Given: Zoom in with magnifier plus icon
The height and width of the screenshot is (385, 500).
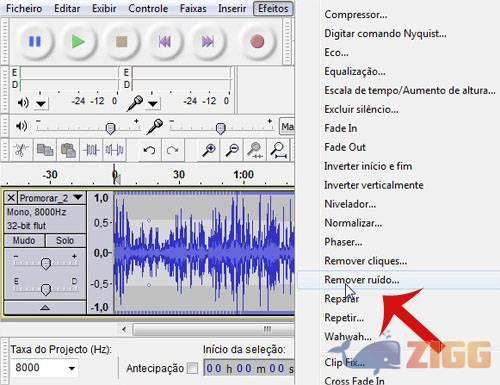Looking at the screenshot, I should 209,150.
